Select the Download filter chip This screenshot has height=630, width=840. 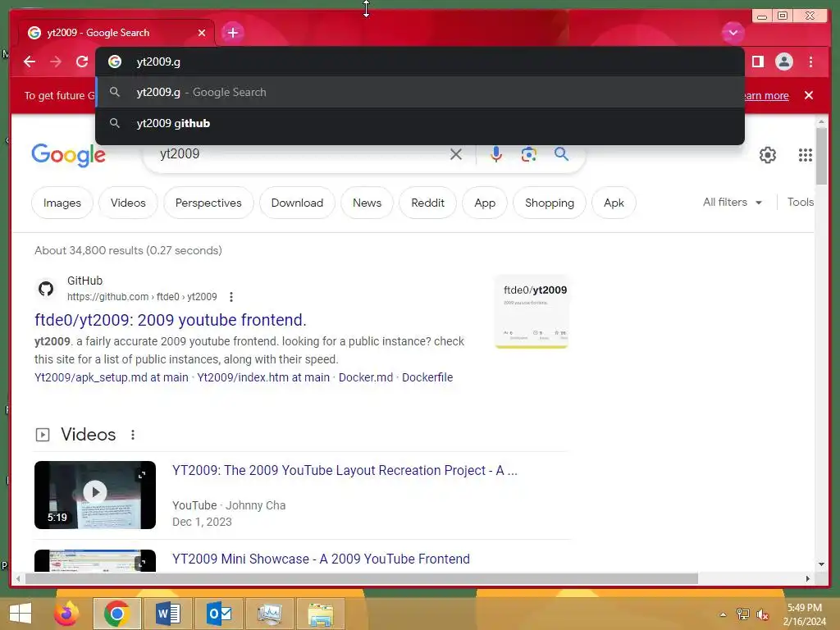tap(297, 203)
